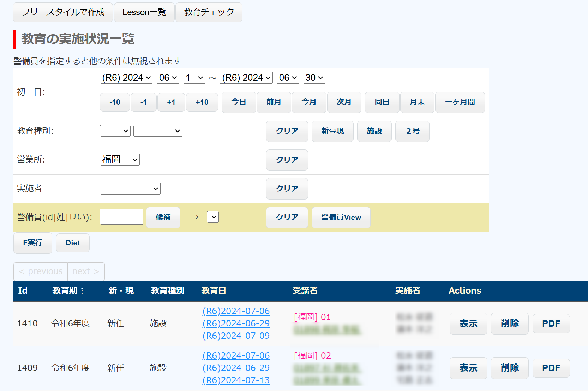Open the (R6)2024-07-09 date link

[236, 336]
